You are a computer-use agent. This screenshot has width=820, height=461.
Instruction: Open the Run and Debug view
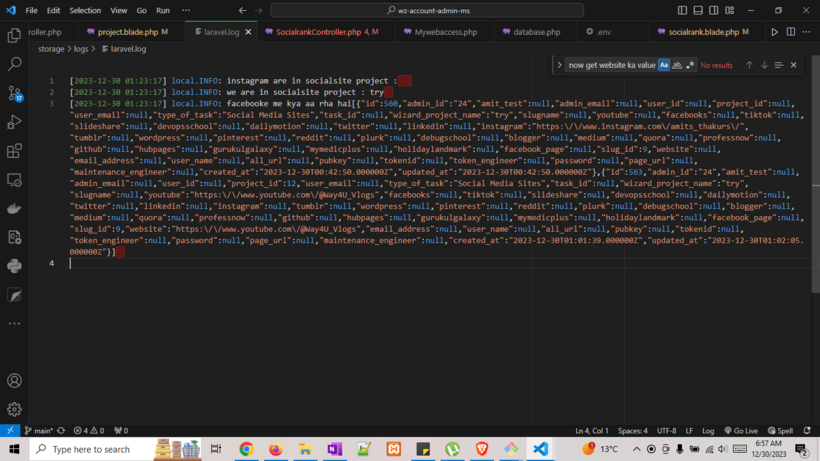click(14, 122)
